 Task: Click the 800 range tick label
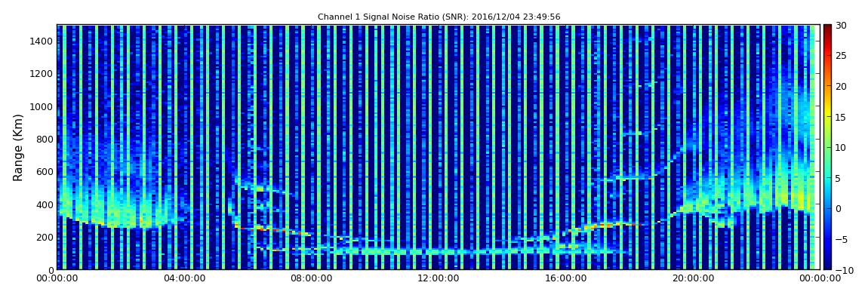45,140
